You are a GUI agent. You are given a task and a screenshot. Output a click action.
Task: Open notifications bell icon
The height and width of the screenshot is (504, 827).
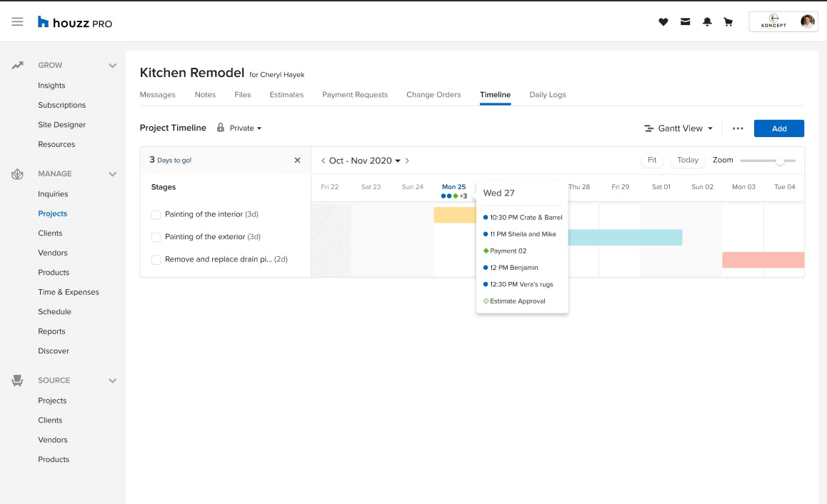click(x=707, y=22)
